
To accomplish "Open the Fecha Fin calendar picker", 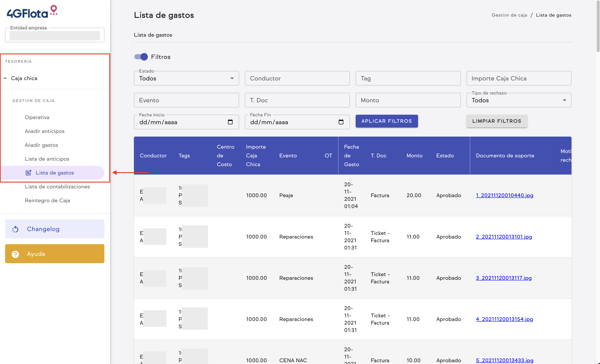I will pos(341,122).
